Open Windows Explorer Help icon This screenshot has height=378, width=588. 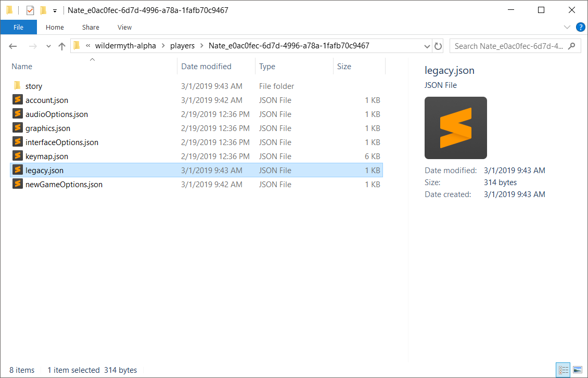pyautogui.click(x=580, y=27)
